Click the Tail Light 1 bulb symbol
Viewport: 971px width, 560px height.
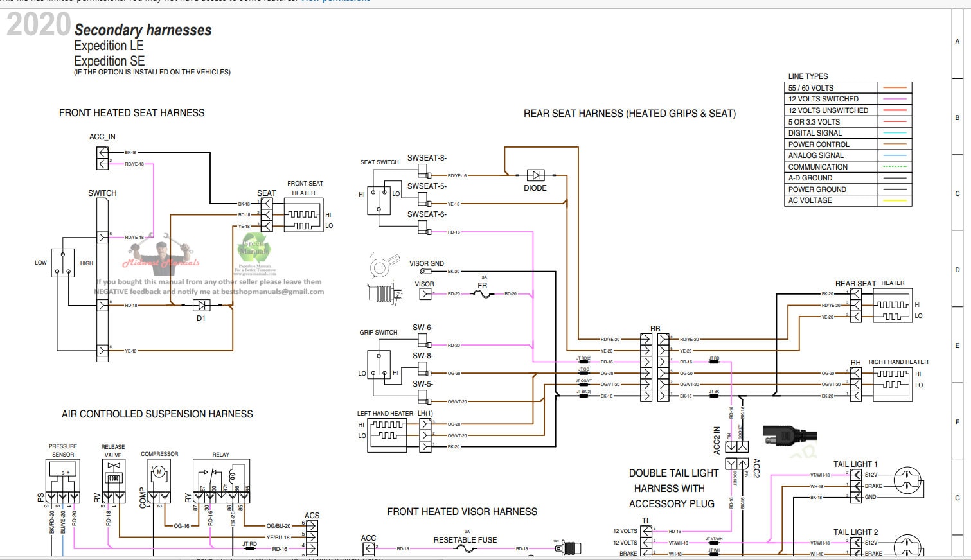907,481
